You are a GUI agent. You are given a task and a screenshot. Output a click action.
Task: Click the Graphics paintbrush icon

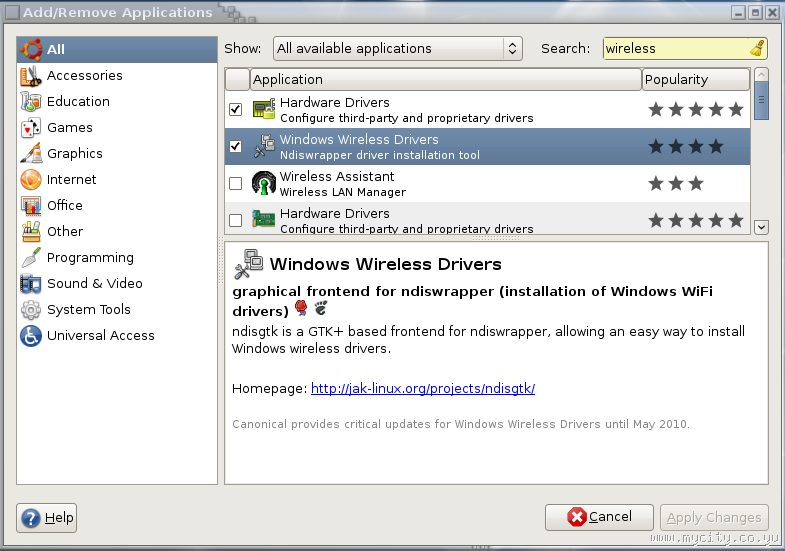coord(31,153)
